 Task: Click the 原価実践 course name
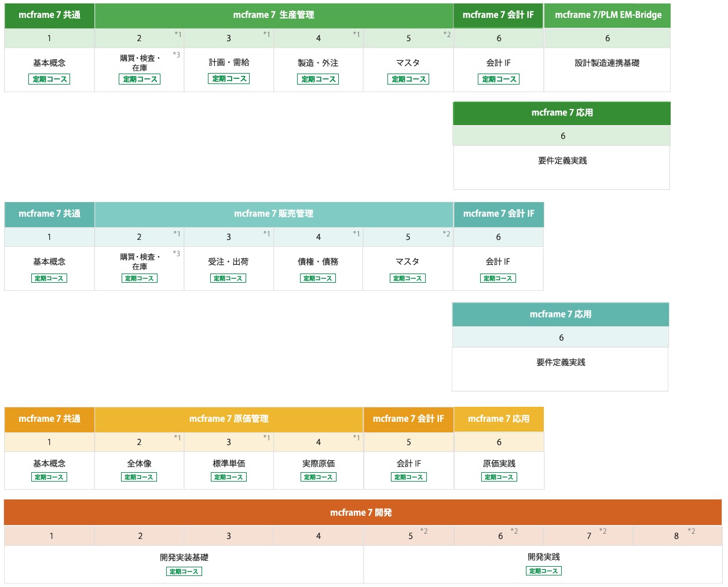click(x=499, y=464)
